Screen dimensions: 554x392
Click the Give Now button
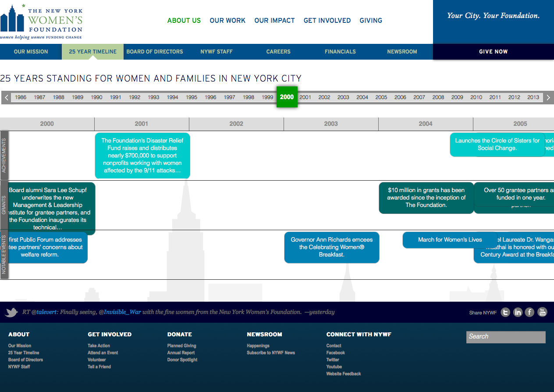click(494, 52)
